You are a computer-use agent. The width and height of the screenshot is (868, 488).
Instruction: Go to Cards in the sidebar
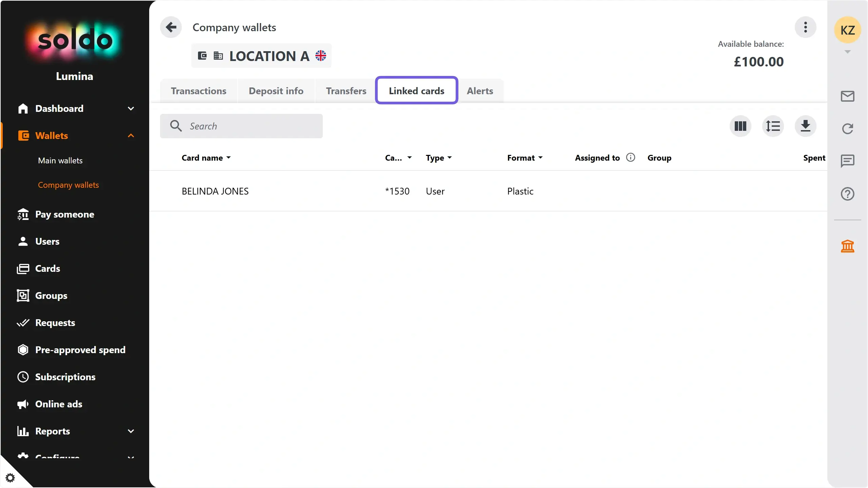(x=47, y=268)
